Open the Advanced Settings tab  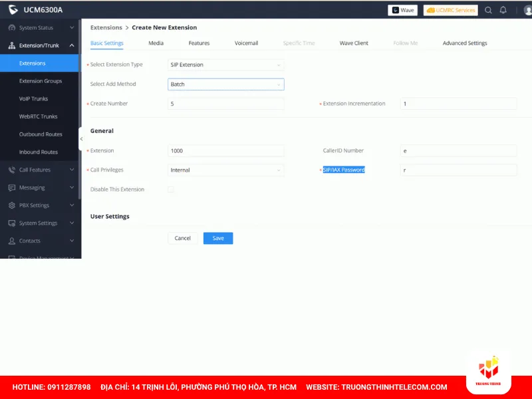(x=465, y=43)
